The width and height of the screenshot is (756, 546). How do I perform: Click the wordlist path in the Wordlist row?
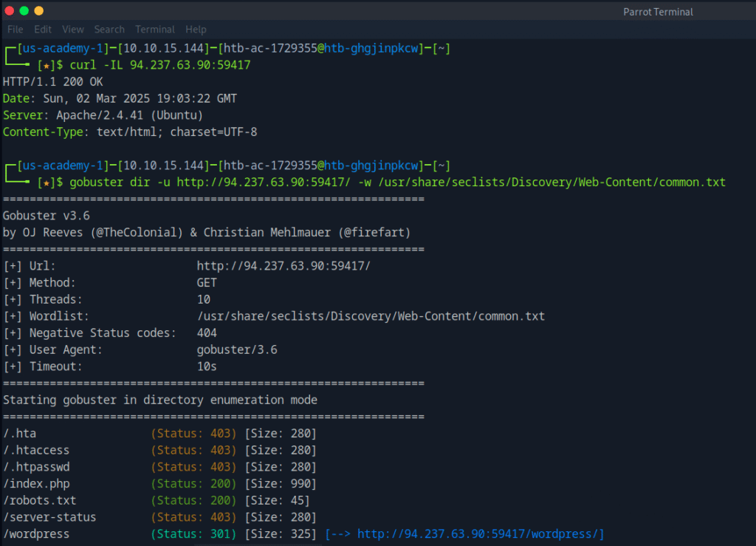click(371, 316)
